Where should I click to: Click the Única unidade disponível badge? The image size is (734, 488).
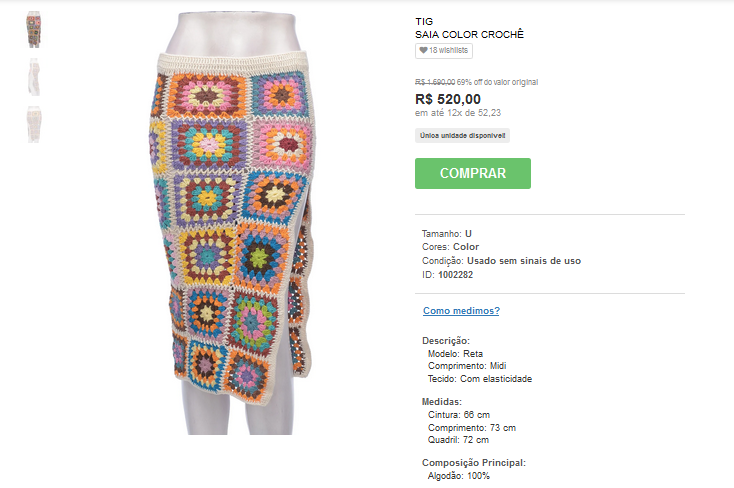[462, 136]
